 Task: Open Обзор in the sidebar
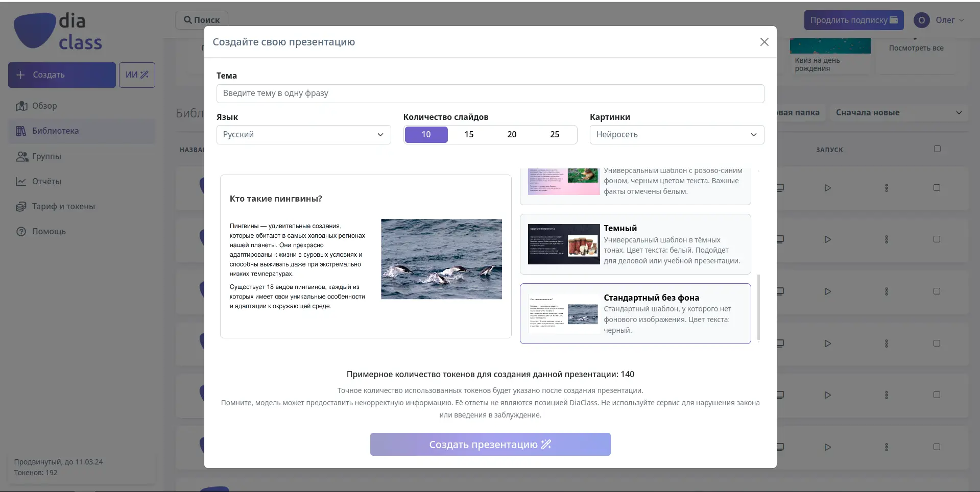pyautogui.click(x=82, y=106)
